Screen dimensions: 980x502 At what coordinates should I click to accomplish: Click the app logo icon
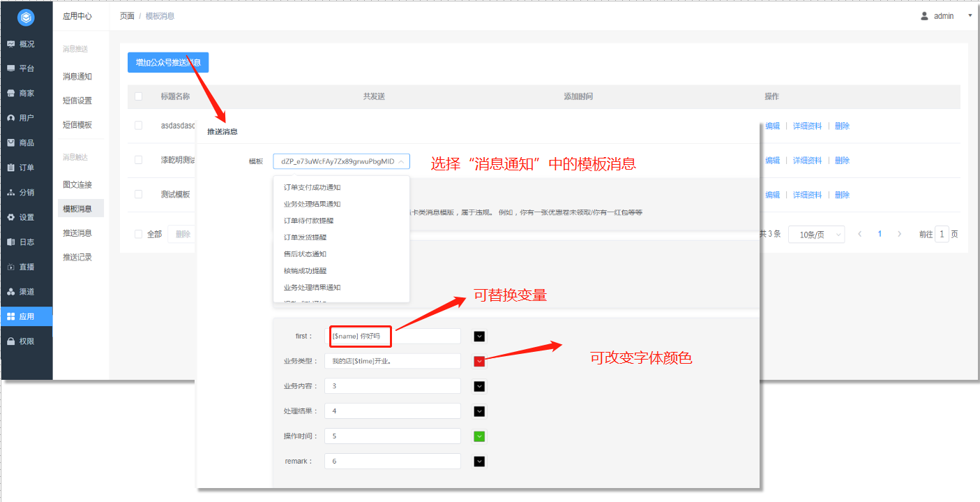tap(26, 17)
